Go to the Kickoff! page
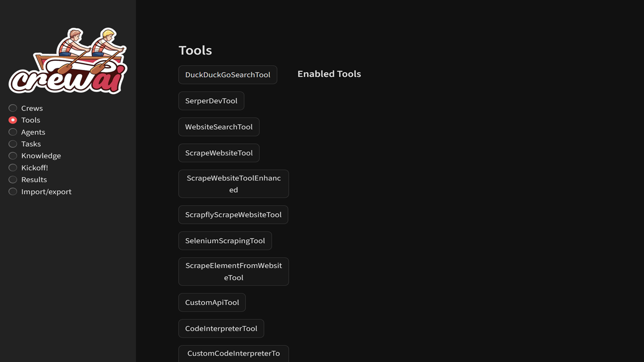 pyautogui.click(x=28, y=168)
